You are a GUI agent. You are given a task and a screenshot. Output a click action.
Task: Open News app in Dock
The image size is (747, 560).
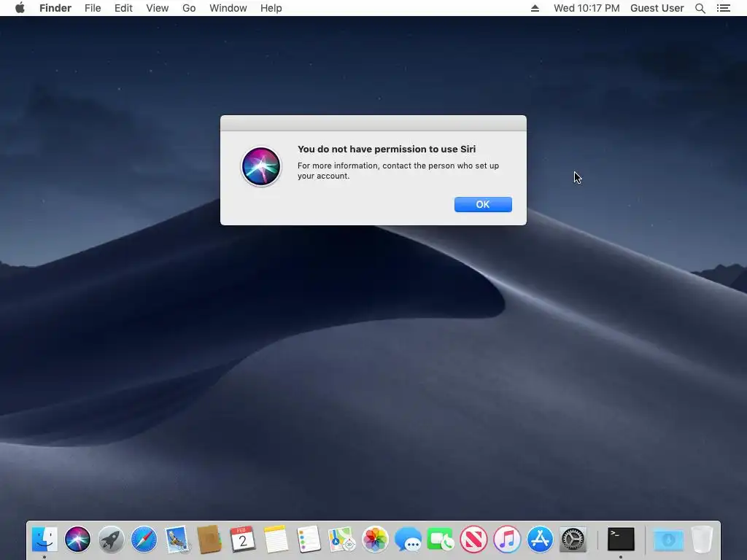click(x=474, y=540)
